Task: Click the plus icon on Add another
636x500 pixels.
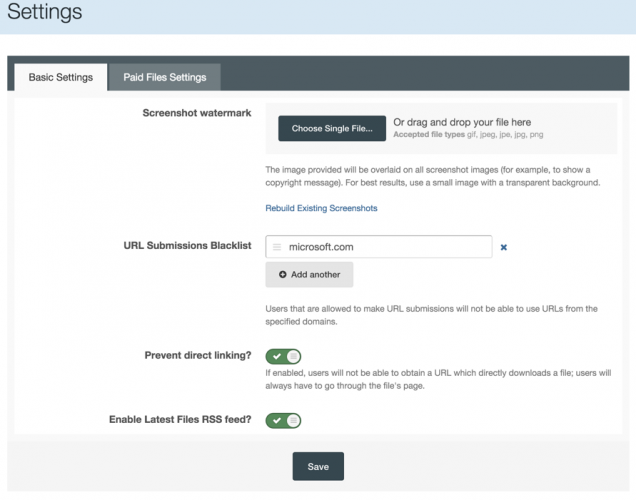Action: point(283,275)
